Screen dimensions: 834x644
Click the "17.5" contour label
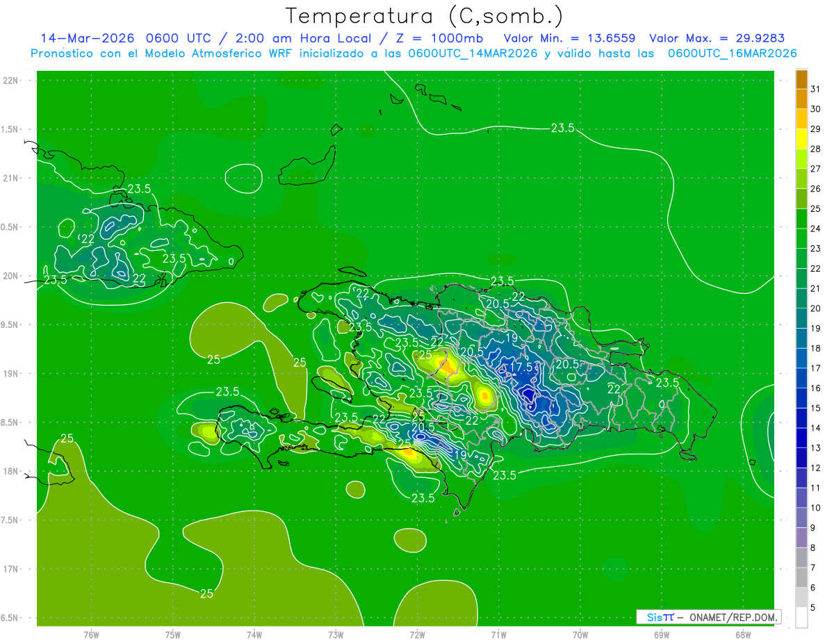pos(521,367)
